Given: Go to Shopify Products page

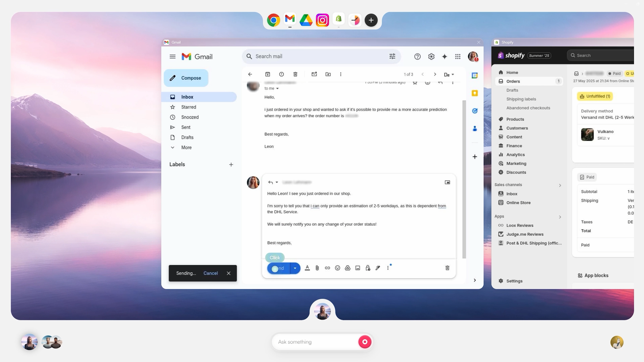Looking at the screenshot, I should pos(515,119).
